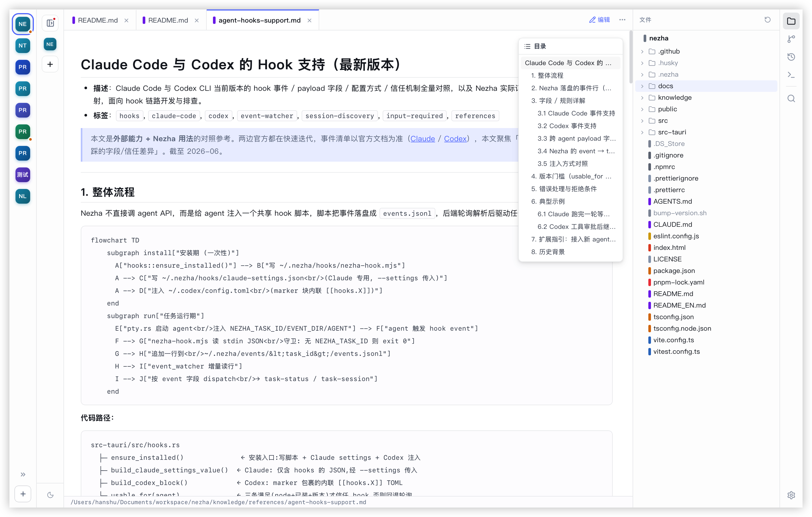Open the NT workspace avatar

23,46
